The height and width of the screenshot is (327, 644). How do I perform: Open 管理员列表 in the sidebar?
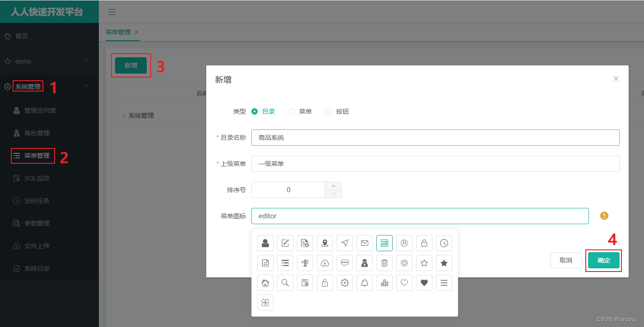pos(49,111)
